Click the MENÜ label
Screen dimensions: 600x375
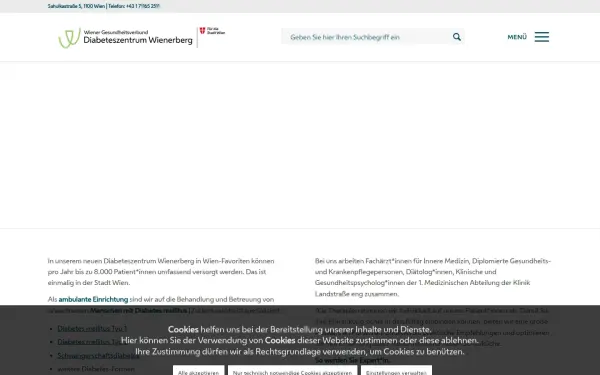517,37
